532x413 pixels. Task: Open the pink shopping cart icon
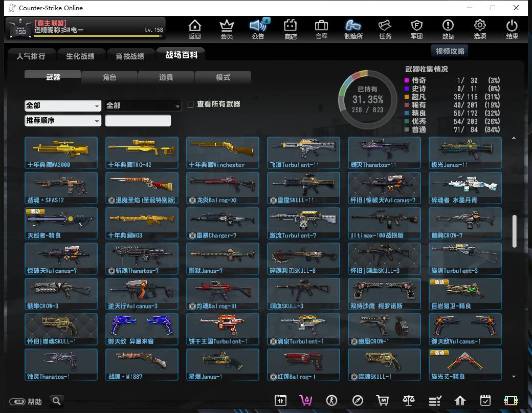click(306, 401)
